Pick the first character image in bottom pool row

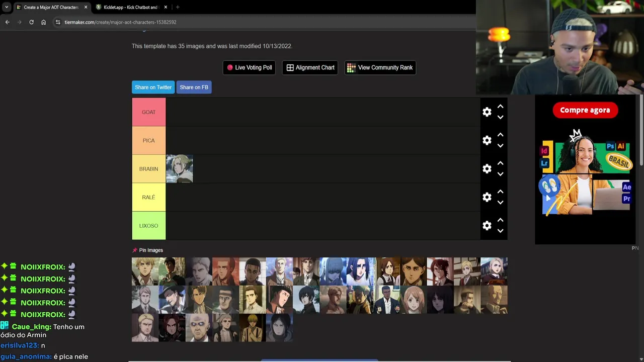pos(145,328)
